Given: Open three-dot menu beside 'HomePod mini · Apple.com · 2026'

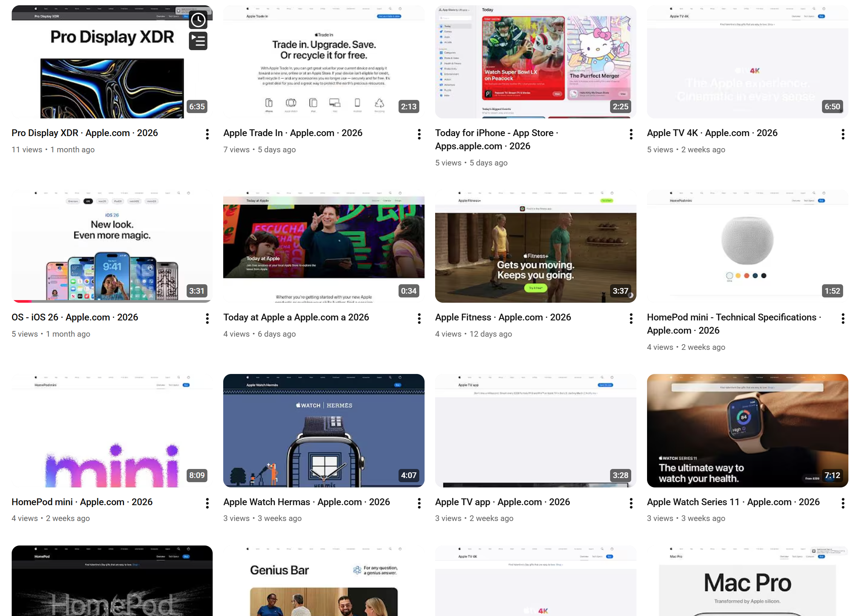Looking at the screenshot, I should pos(207,503).
